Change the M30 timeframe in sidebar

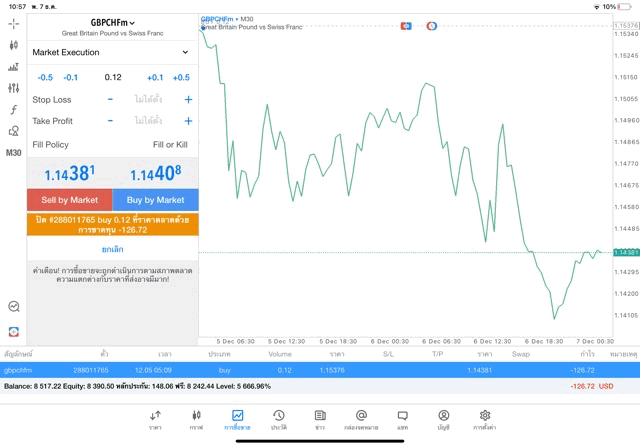(x=13, y=153)
